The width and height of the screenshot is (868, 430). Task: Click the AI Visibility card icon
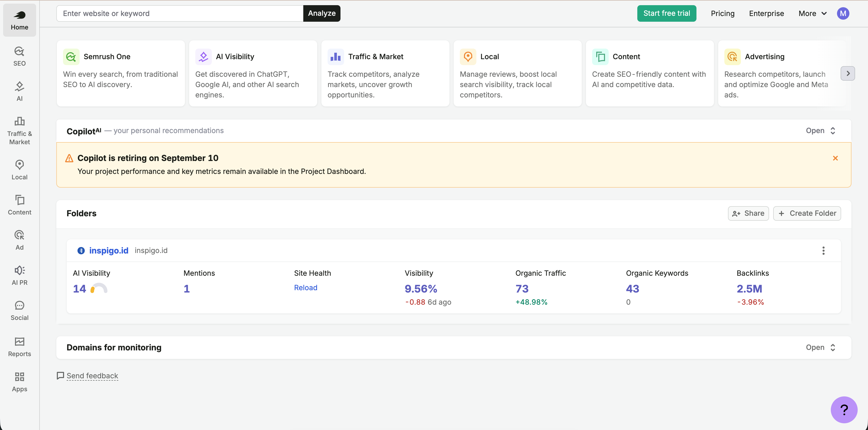[x=204, y=57]
